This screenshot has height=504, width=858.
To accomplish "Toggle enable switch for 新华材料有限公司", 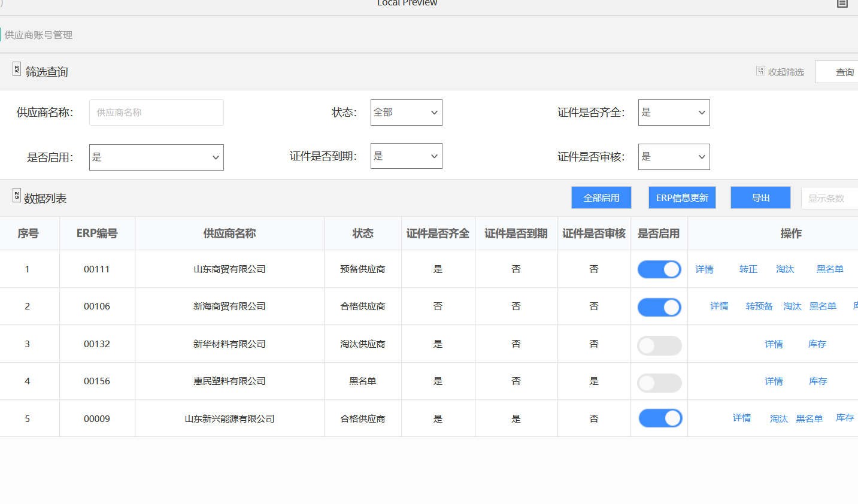I will (659, 345).
